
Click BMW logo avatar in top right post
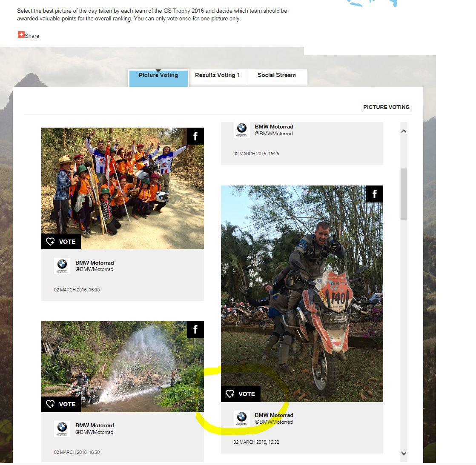tap(242, 130)
